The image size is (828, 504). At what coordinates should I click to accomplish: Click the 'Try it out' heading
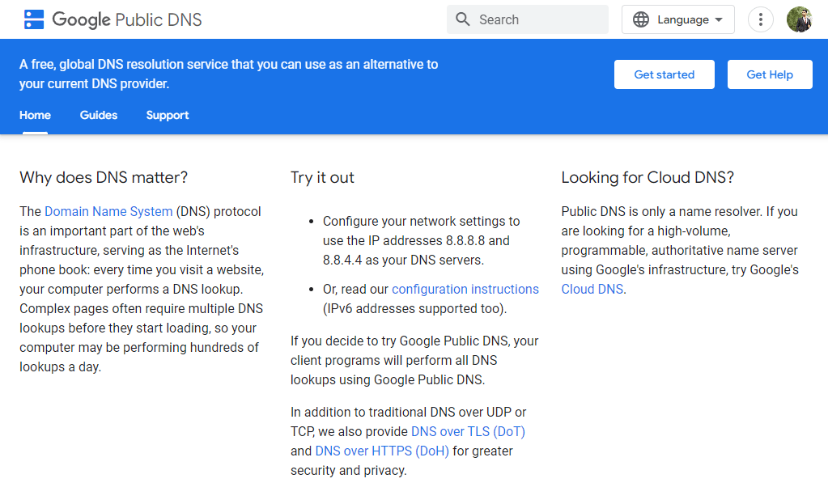(322, 177)
